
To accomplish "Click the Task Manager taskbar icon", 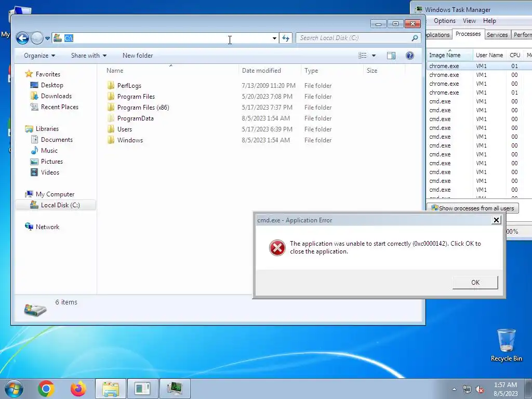I will tap(175, 389).
